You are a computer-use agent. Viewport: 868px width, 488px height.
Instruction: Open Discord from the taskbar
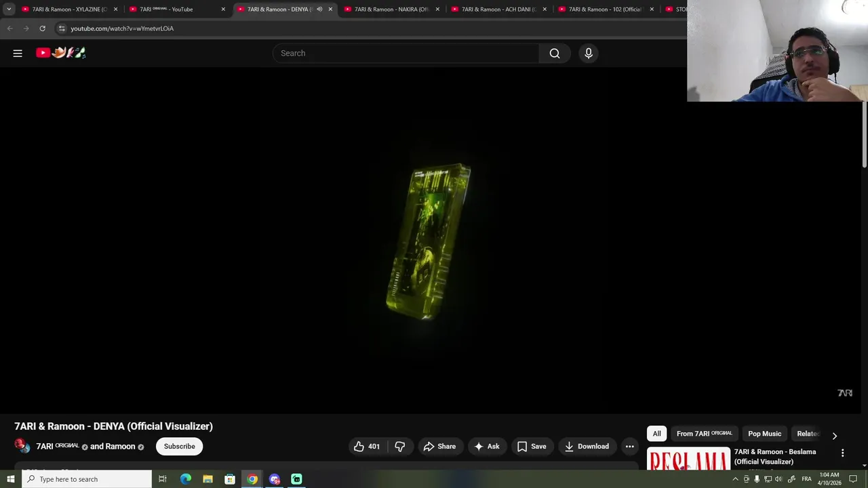click(275, 479)
